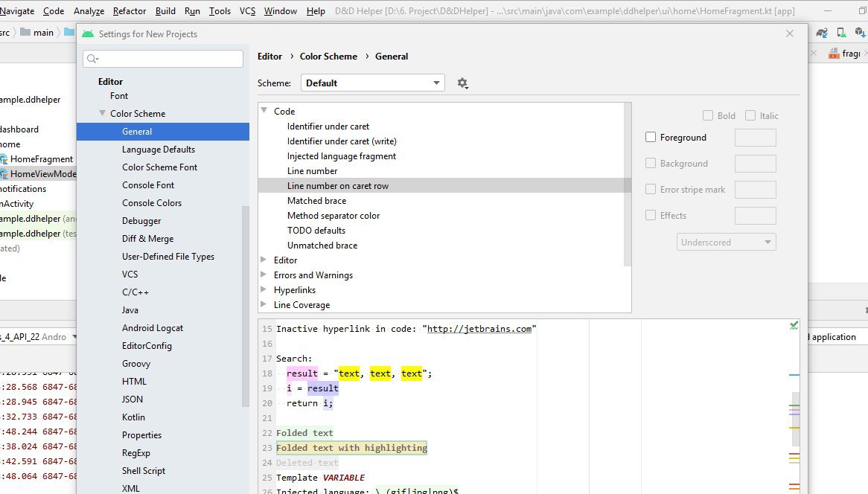The width and height of the screenshot is (868, 494).
Task: Select Language Defaults in sidebar
Action: click(159, 150)
